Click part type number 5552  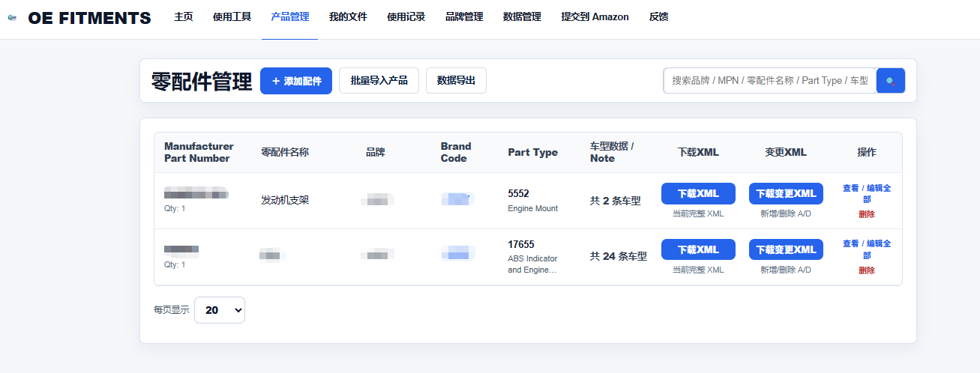point(519,193)
